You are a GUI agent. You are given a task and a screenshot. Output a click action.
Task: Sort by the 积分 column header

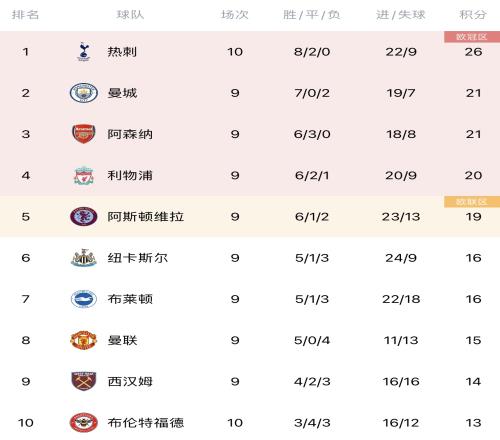click(473, 15)
